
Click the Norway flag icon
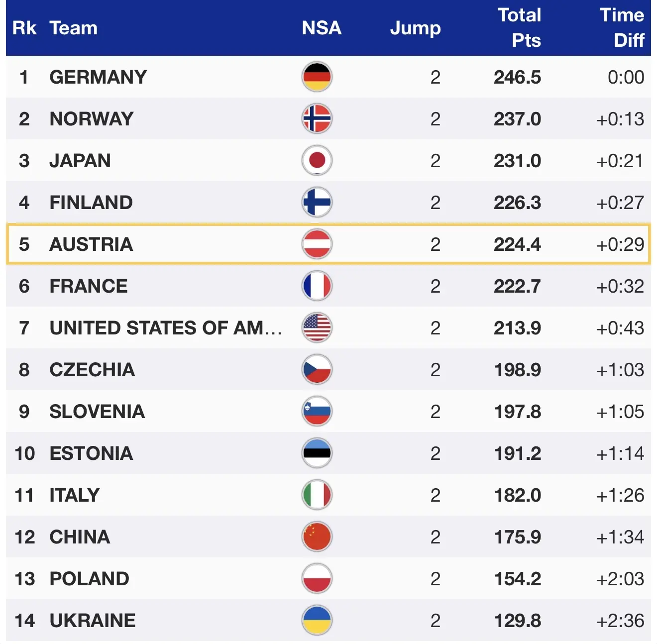[x=317, y=119]
